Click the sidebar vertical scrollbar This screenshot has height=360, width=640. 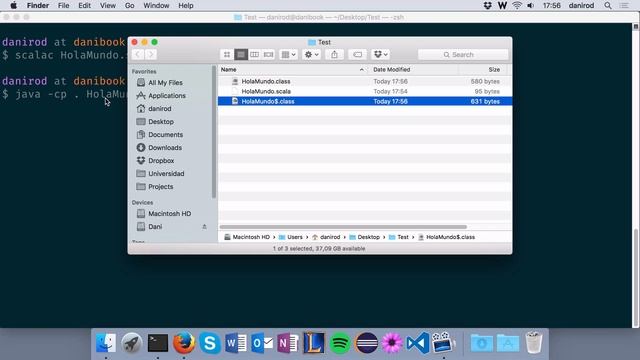coord(213,133)
